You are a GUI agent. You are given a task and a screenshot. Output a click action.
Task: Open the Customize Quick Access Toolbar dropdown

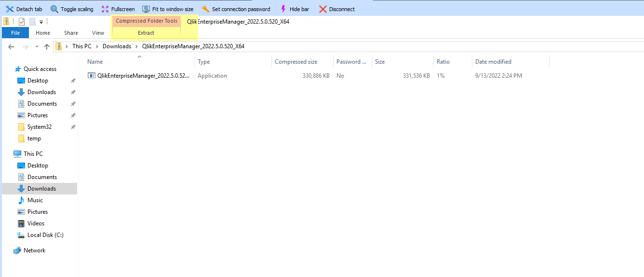pyautogui.click(x=41, y=22)
